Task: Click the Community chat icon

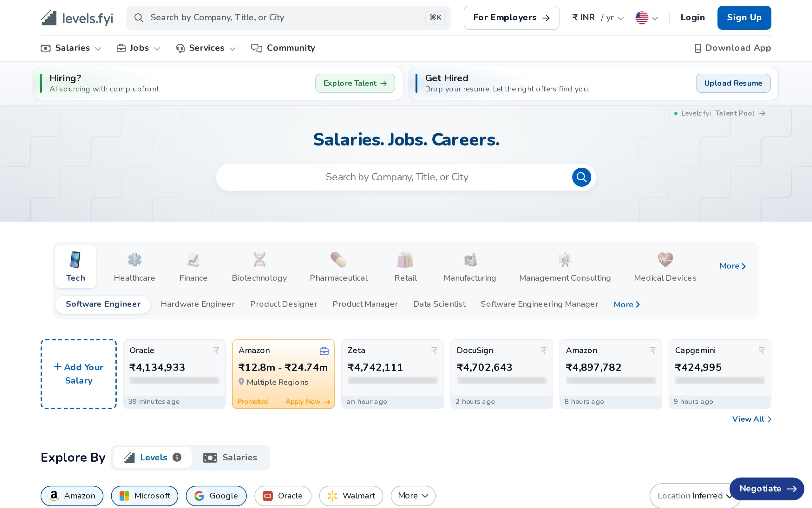Action: point(257,48)
